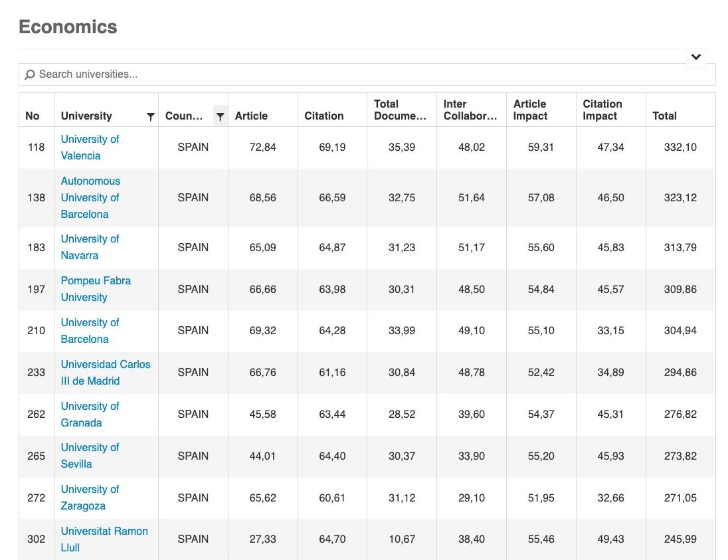Click total value 332,10
728x560 pixels.
pos(680,147)
